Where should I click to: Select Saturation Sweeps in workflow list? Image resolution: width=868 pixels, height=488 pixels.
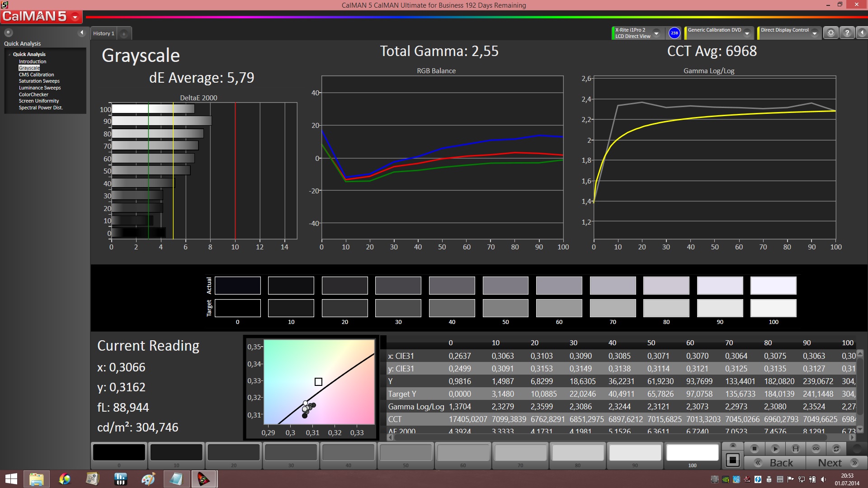[x=39, y=81]
